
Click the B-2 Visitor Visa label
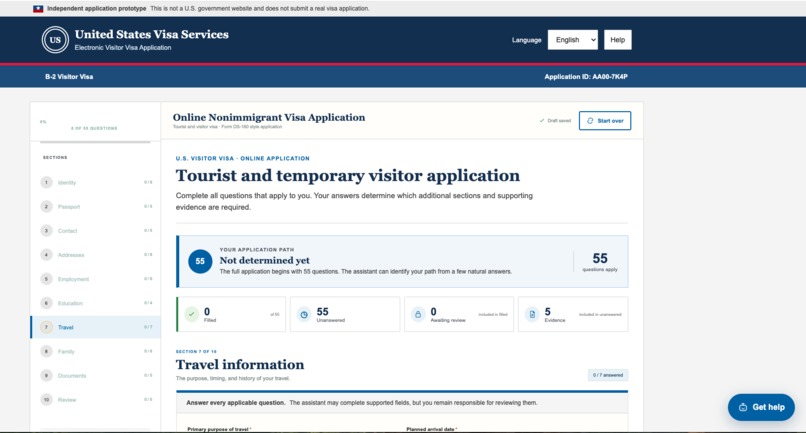[x=69, y=77]
